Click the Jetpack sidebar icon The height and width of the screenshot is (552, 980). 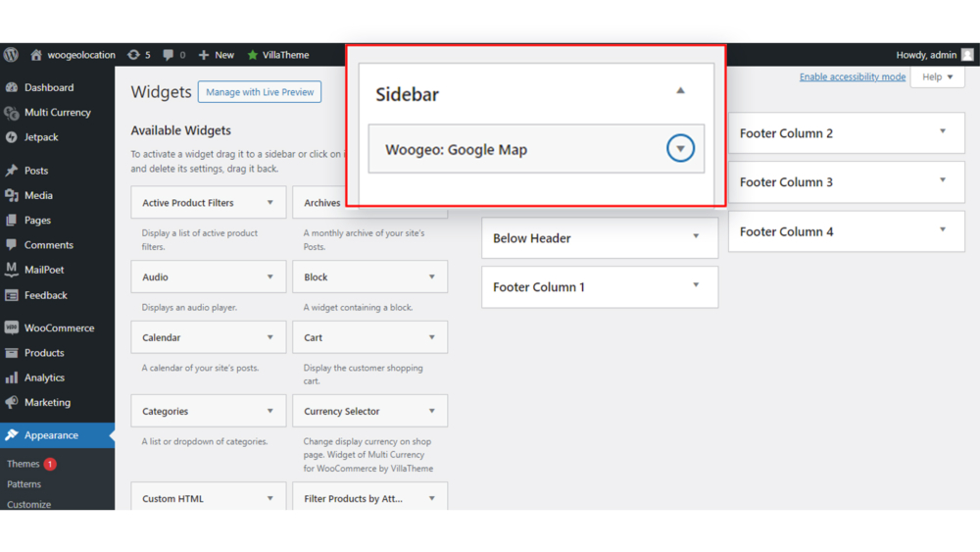pos(11,137)
